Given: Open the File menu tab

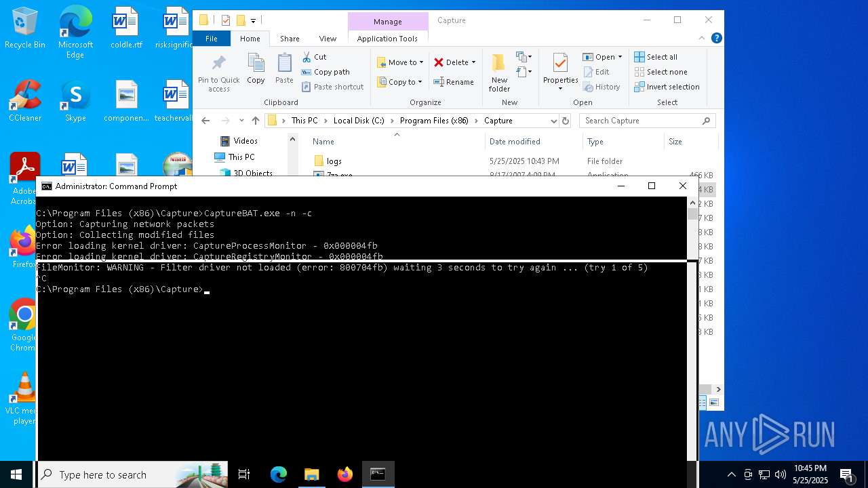Looking at the screenshot, I should click(212, 39).
